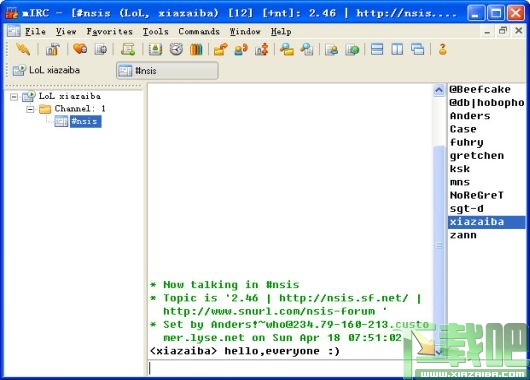Open the Notify List person icon
Viewport: 530px width, 380px height.
pyautogui.click(x=332, y=50)
